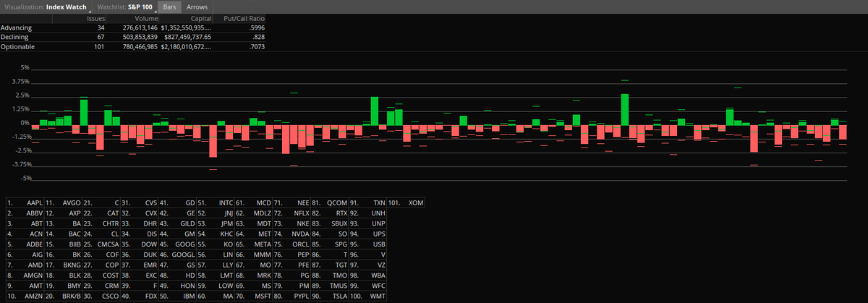Click the 3.75% axis label
The width and height of the screenshot is (868, 303).
(21, 81)
